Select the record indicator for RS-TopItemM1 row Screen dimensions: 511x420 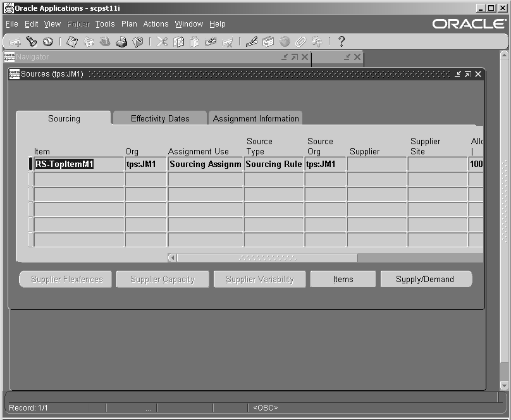(x=30, y=164)
